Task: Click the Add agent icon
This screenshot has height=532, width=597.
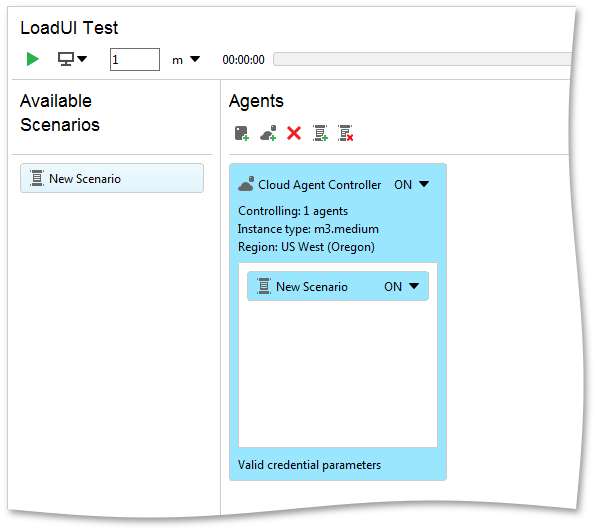Action: 242,134
